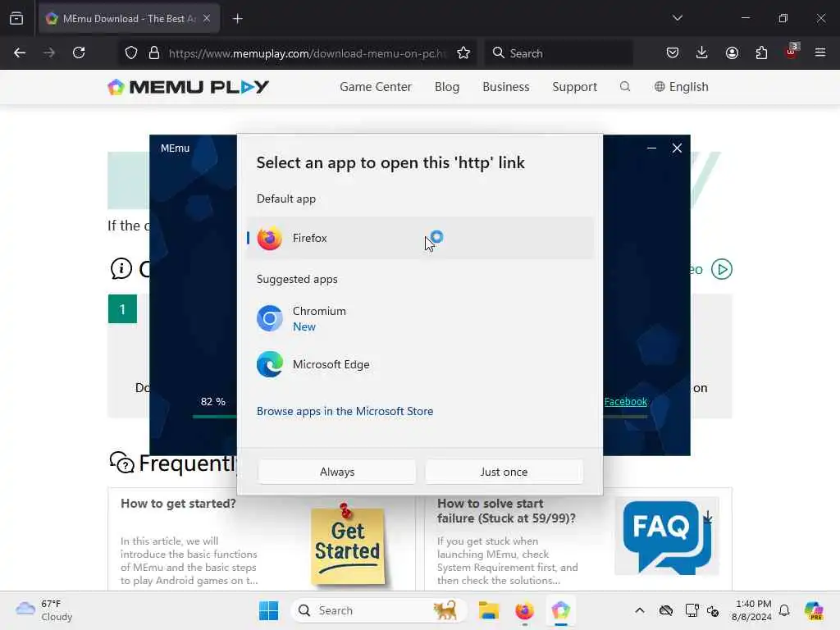Click the uBlock Origin extension icon
Image resolution: width=840 pixels, height=630 pixels.
(x=792, y=52)
